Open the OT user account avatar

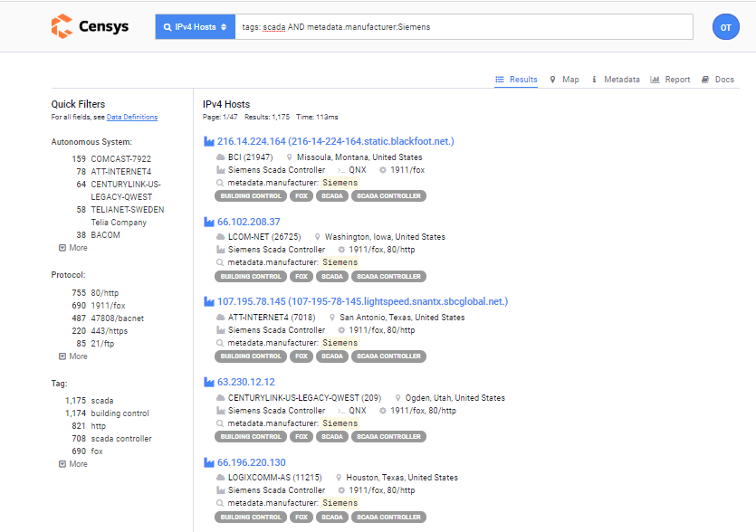[x=725, y=27]
